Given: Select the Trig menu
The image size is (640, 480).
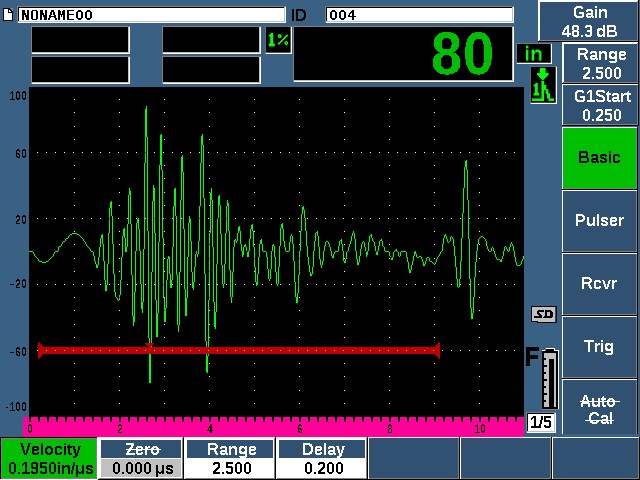Looking at the screenshot, I should [x=599, y=347].
